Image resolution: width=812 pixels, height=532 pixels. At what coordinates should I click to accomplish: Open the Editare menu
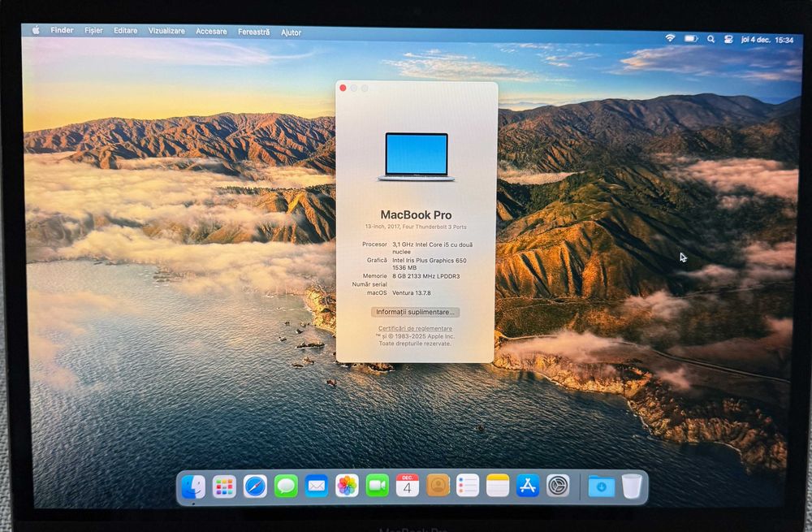click(126, 31)
